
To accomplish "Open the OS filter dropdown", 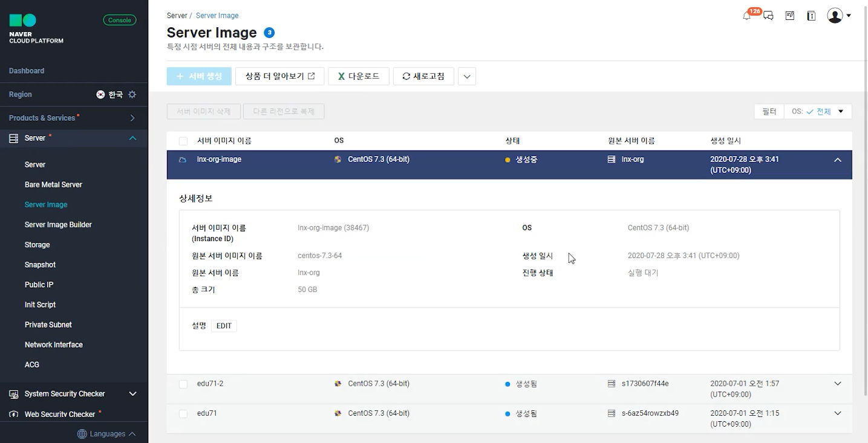I will (818, 112).
